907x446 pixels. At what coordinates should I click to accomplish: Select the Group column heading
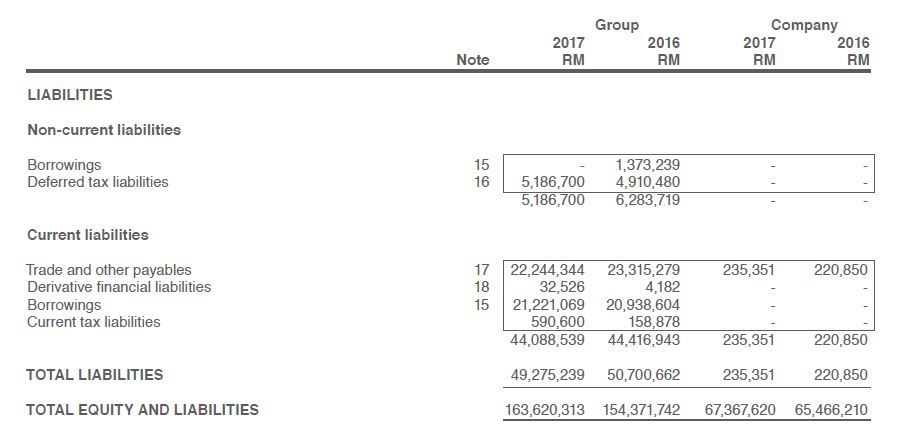616,25
